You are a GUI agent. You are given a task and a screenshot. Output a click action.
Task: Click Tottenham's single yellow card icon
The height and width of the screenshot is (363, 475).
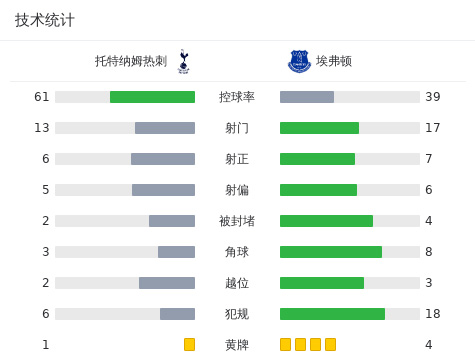coord(189,345)
